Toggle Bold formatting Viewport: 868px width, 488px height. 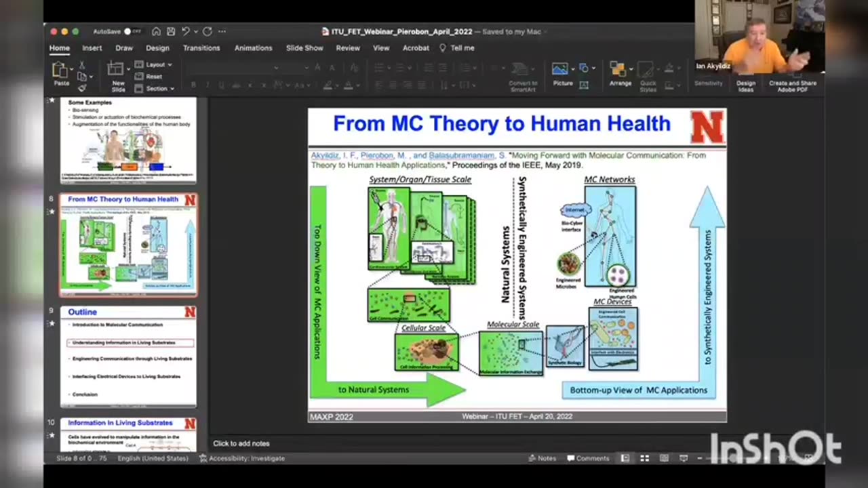193,85
